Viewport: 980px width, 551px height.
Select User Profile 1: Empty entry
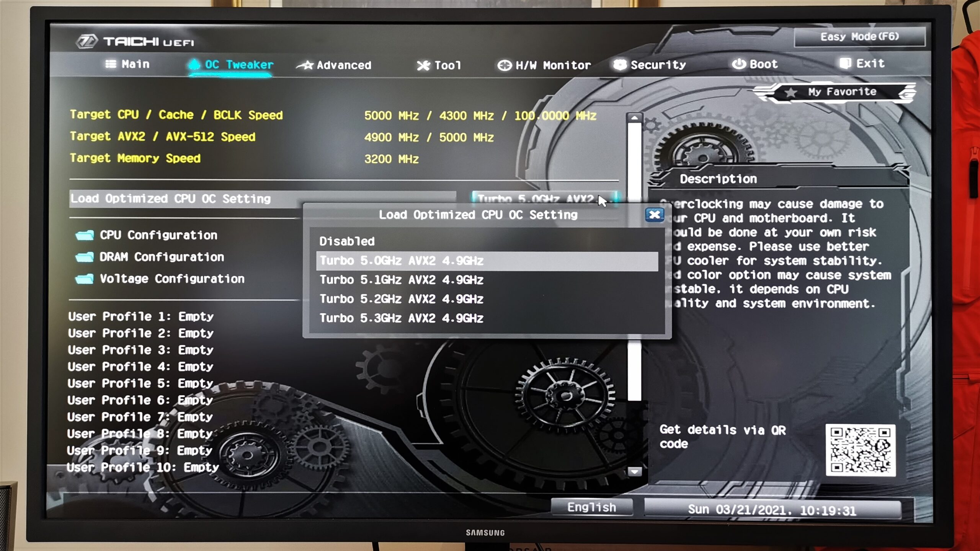[141, 316]
